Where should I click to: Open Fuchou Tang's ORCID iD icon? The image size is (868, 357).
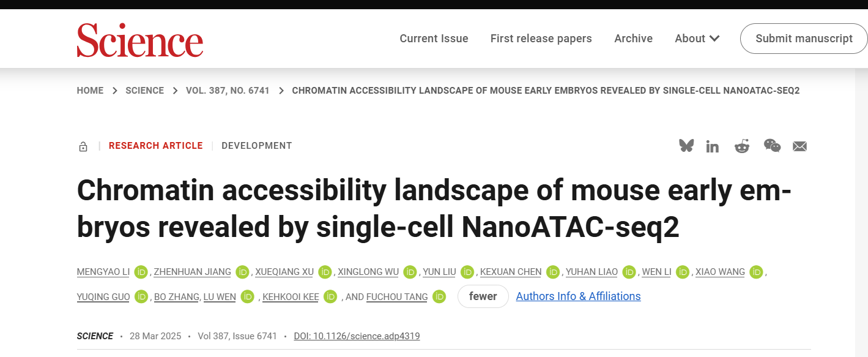[439, 296]
